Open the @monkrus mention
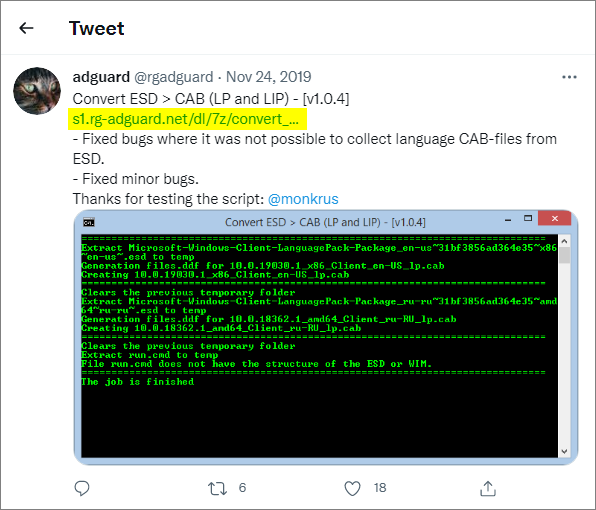 pos(303,199)
